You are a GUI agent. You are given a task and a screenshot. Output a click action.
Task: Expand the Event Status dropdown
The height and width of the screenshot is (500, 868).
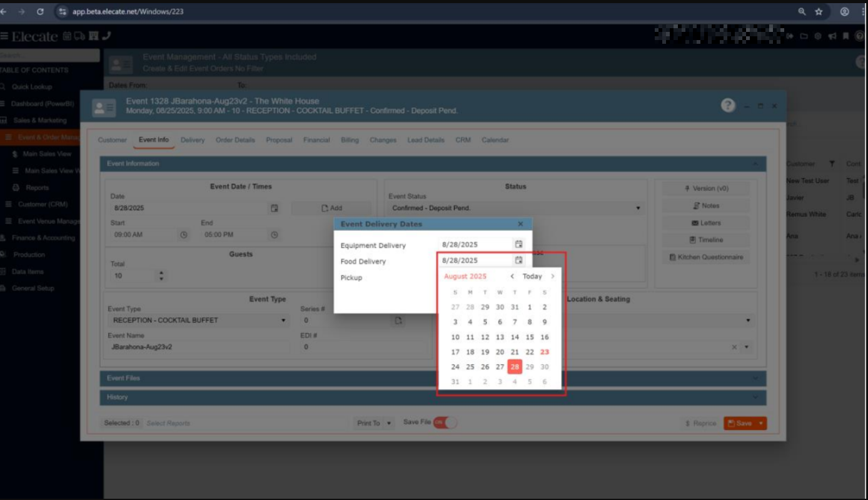(638, 208)
